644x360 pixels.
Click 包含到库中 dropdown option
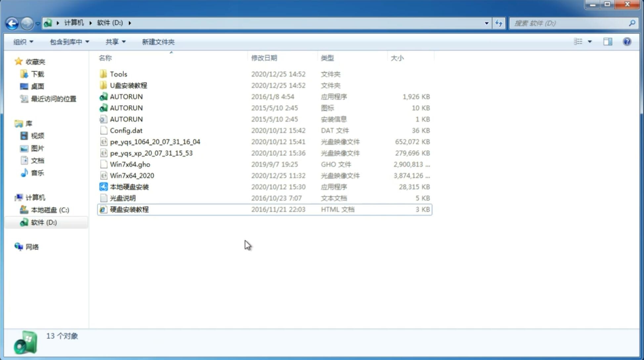(69, 42)
